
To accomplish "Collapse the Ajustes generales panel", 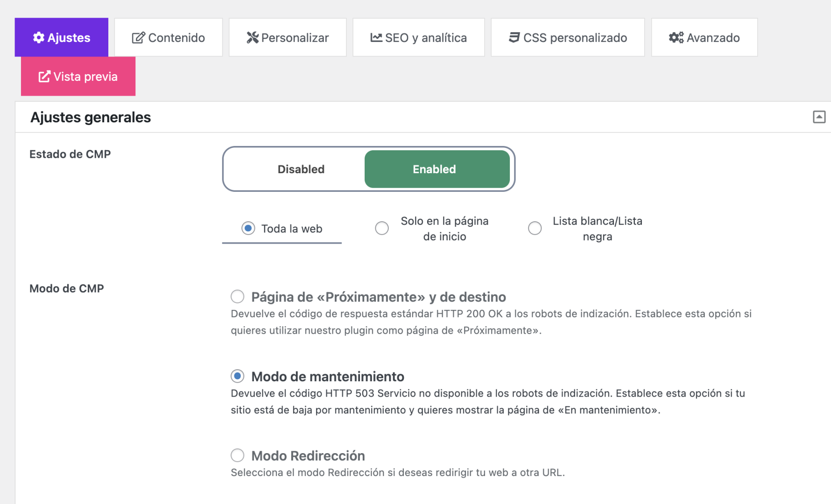I will 819,117.
